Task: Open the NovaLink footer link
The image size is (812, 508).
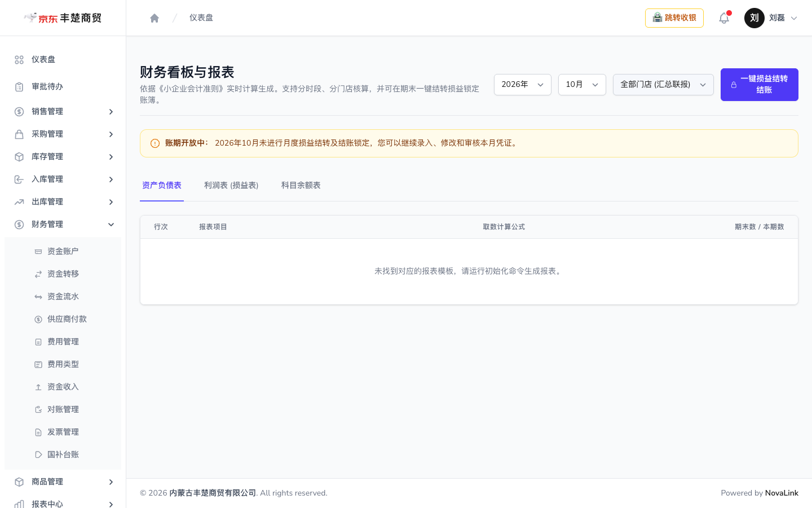Action: pos(782,493)
